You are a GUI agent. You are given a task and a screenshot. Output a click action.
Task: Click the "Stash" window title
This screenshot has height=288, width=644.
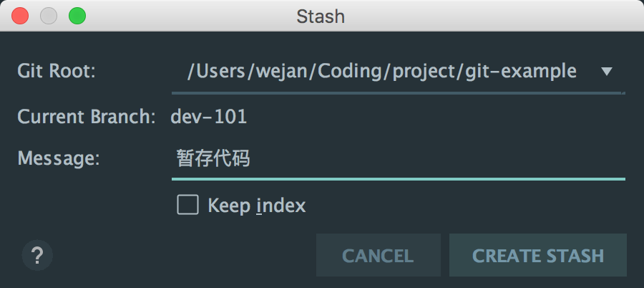(x=321, y=16)
